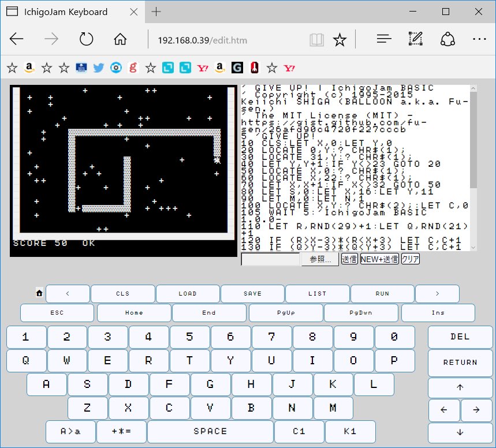
Task: Tap the DEL key
Action: tap(460, 337)
